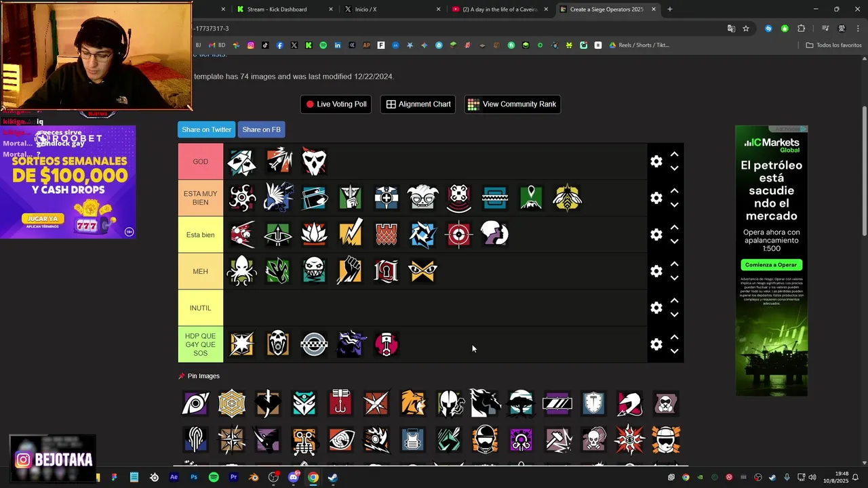Open Discord from the taskbar
This screenshot has height=488, width=868.
pyautogui.click(x=294, y=477)
